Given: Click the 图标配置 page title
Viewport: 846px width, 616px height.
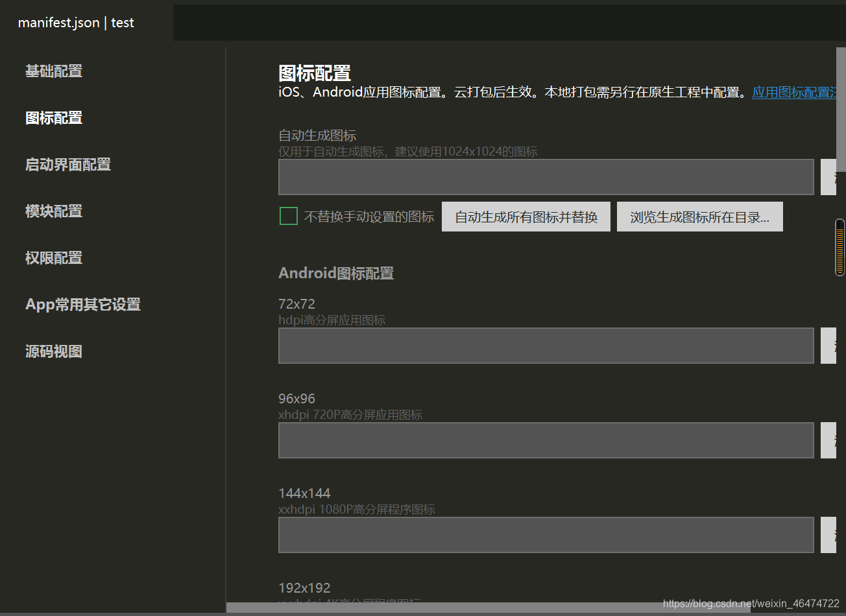Looking at the screenshot, I should point(315,73).
